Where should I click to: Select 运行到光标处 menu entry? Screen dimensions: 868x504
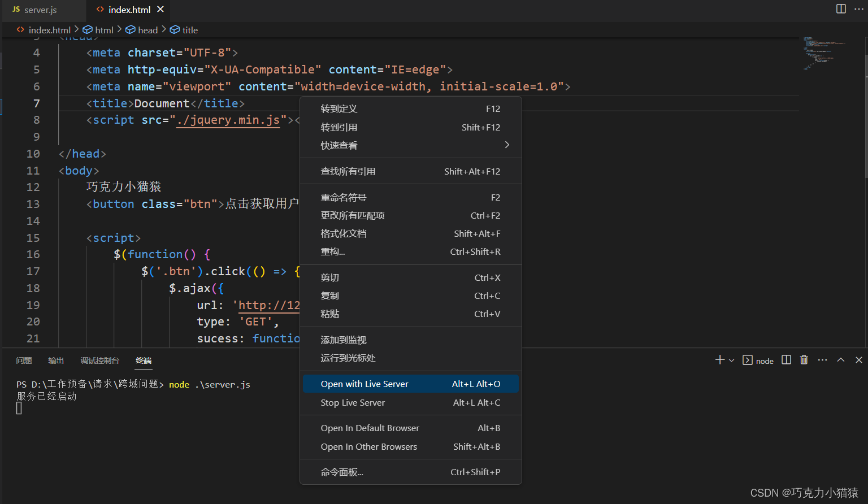(x=411, y=358)
